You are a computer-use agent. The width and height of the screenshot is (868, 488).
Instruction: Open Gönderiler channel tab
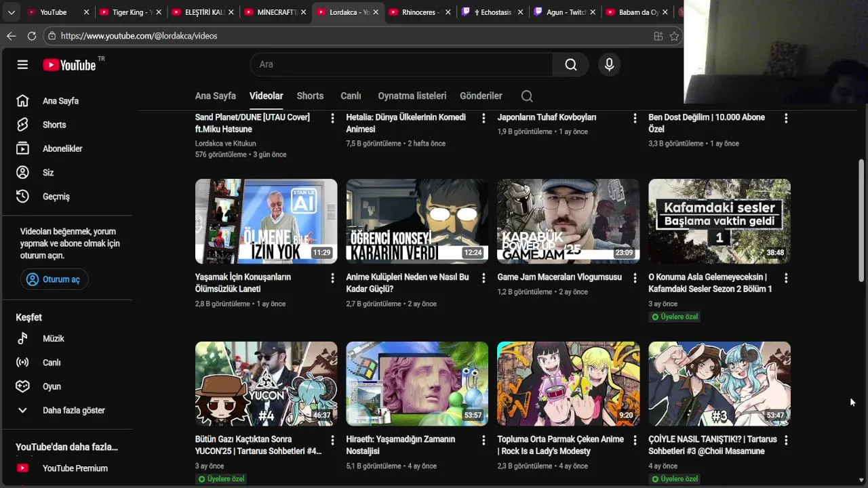point(481,96)
